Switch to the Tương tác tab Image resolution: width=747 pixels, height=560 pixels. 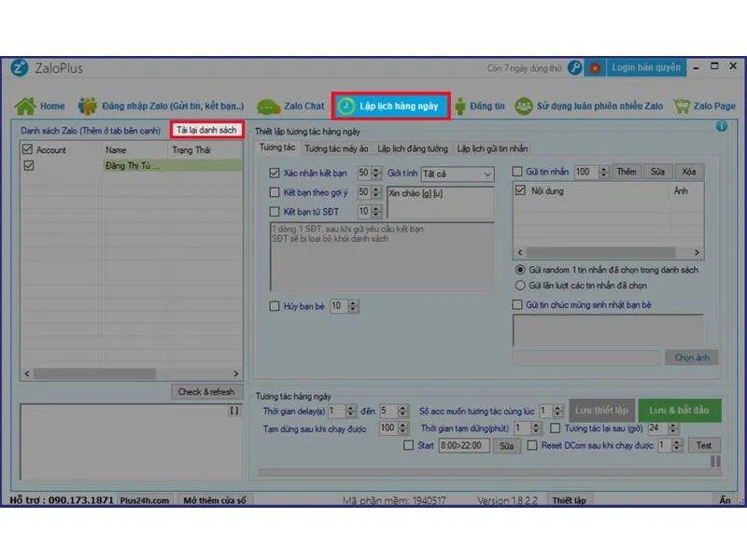coord(277,147)
